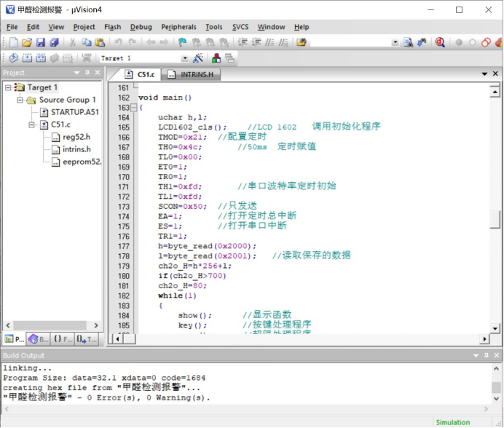504x428 pixels.
Task: Select the Templates tab in the Project panel
Action: [x=86, y=339]
